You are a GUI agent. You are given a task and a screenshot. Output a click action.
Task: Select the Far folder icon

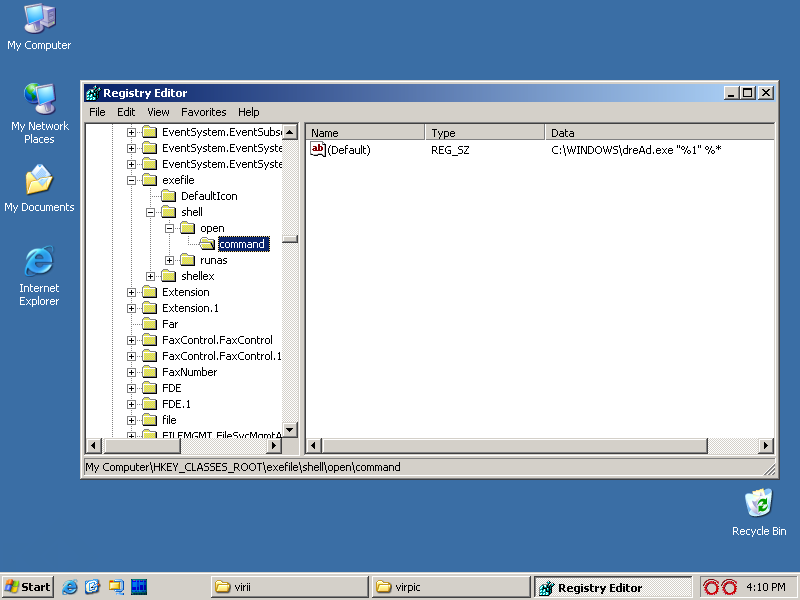pyautogui.click(x=149, y=324)
